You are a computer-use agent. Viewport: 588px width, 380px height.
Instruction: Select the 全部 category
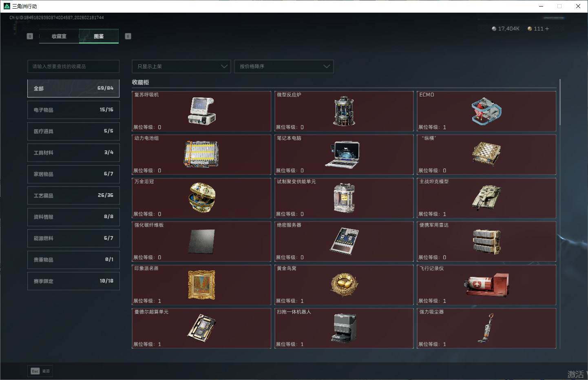73,88
